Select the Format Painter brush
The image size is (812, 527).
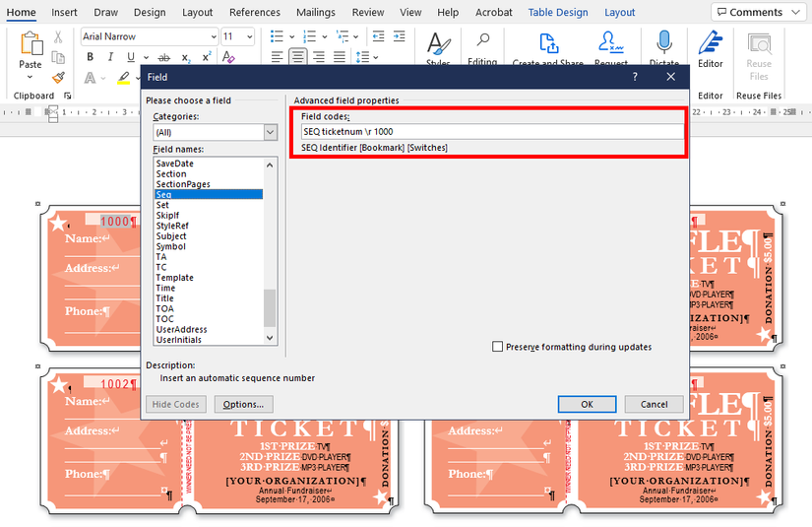[58, 78]
